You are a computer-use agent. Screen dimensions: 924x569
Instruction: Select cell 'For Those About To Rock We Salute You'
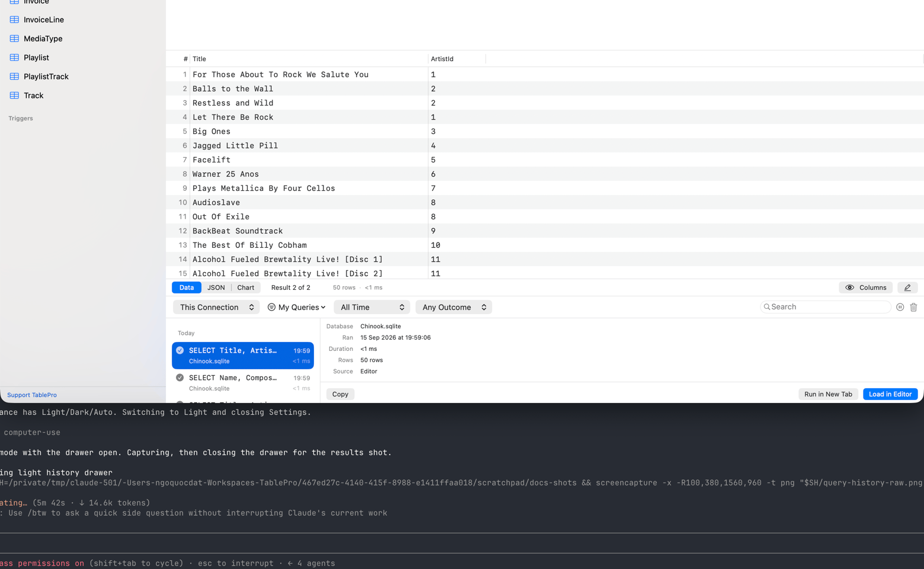tap(309, 75)
